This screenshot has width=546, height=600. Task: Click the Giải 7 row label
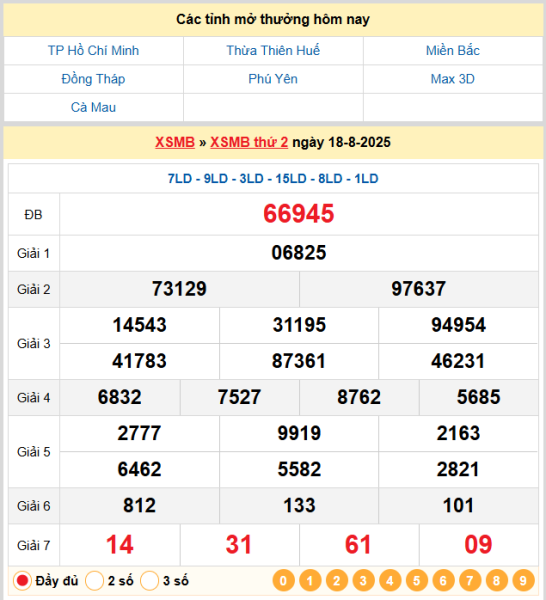pos(33,545)
